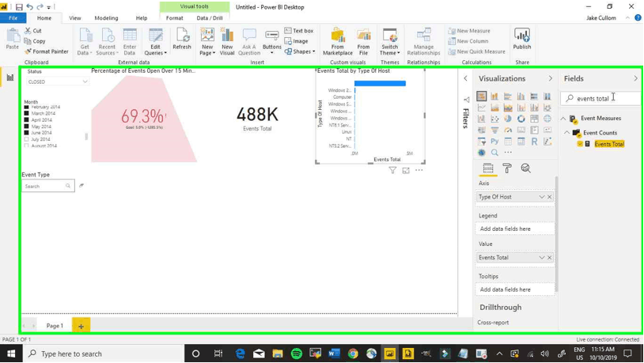Click the Month slicer scrollbar handle
Viewport: 644px width, 363px height.
[86, 136]
